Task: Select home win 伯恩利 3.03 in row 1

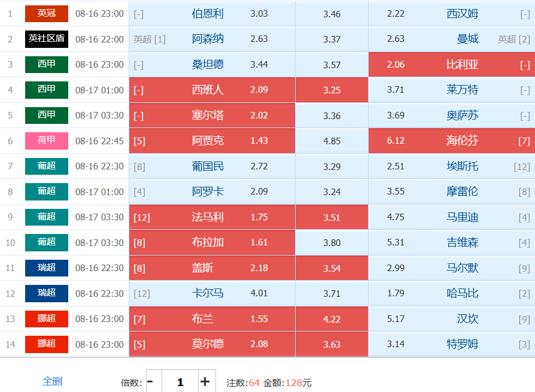Action: [x=212, y=14]
